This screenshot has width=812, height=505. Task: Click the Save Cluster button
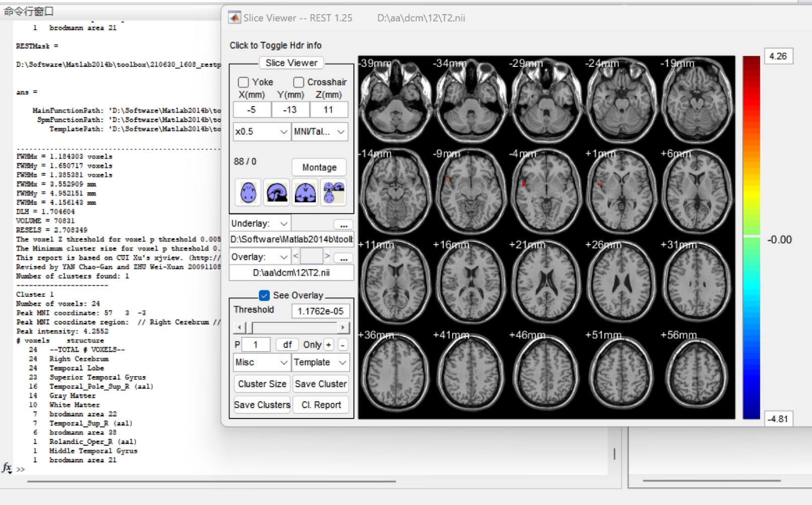click(320, 384)
